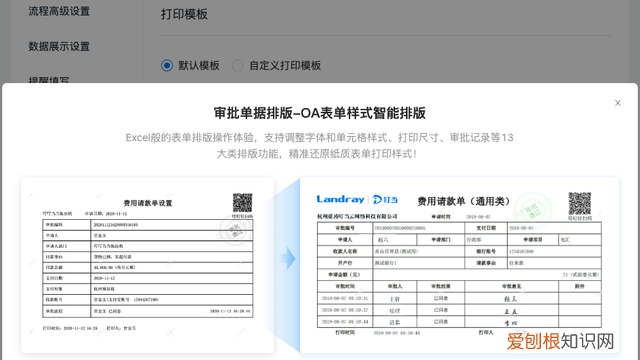Click the right 费用请款单（通用类）preview thumbnail
The height and width of the screenshot is (360, 640).
(x=459, y=265)
